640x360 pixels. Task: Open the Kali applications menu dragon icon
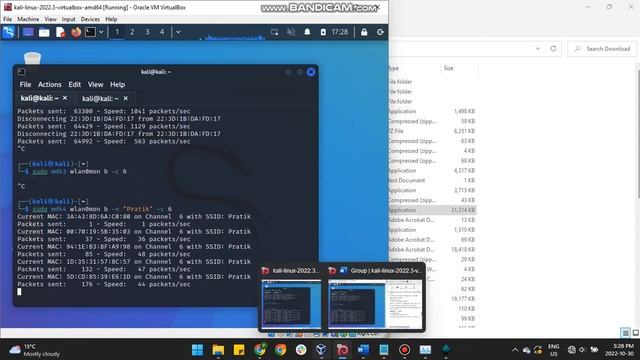(x=9, y=32)
